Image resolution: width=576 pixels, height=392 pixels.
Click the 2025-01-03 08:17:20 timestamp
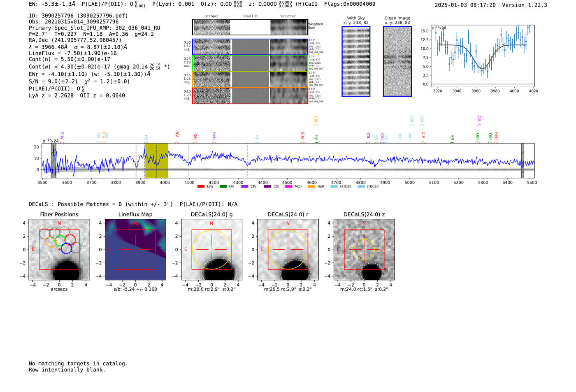point(465,5)
